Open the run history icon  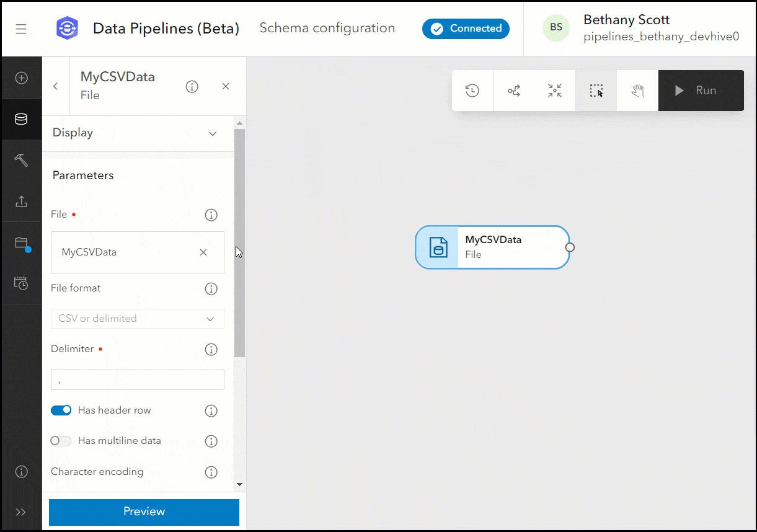coord(472,90)
